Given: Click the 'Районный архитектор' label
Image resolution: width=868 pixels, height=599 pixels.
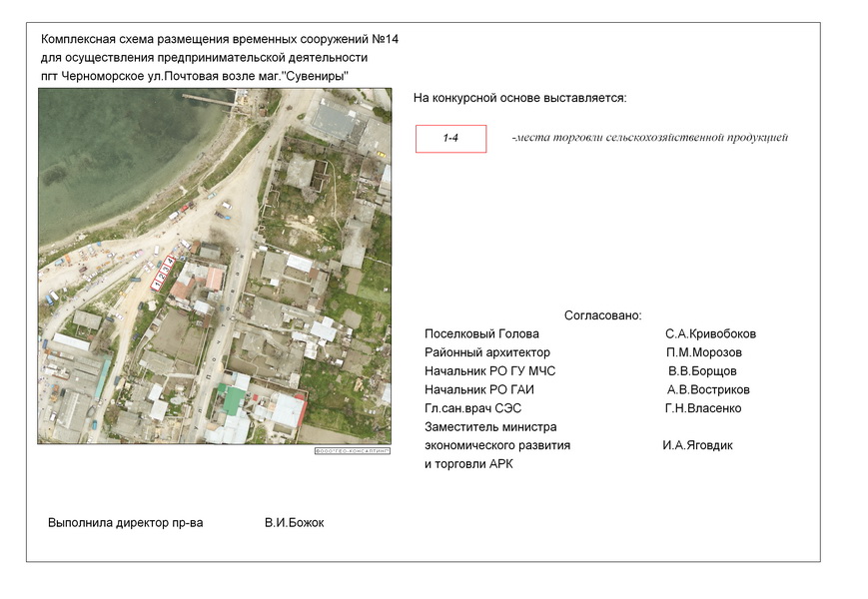Looking at the screenshot, I should click(487, 352).
